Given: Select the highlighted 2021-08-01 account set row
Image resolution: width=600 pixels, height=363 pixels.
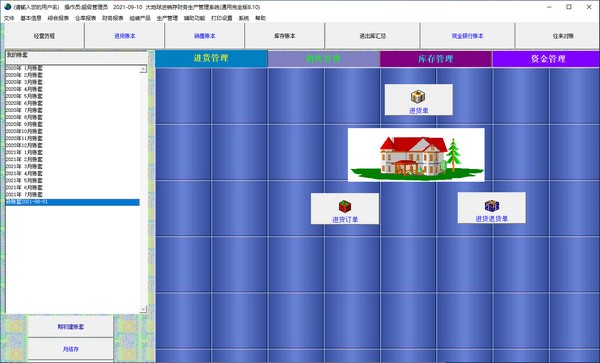Looking at the screenshot, I should 72,202.
